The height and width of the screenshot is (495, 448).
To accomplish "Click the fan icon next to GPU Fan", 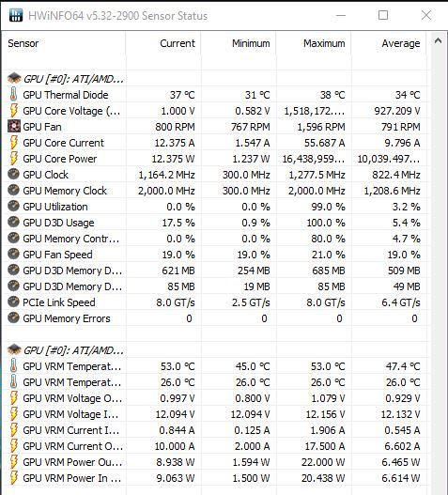I will coord(13,126).
